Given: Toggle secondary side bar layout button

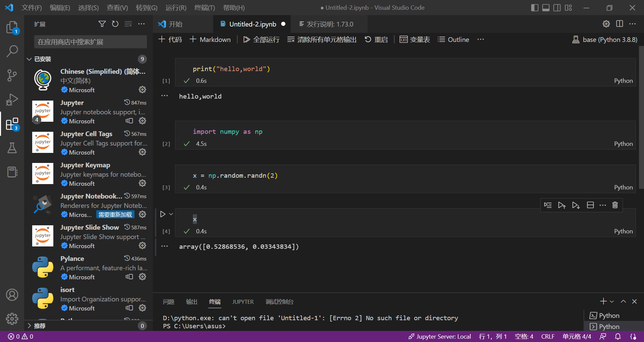Looking at the screenshot, I should pos(557,7).
